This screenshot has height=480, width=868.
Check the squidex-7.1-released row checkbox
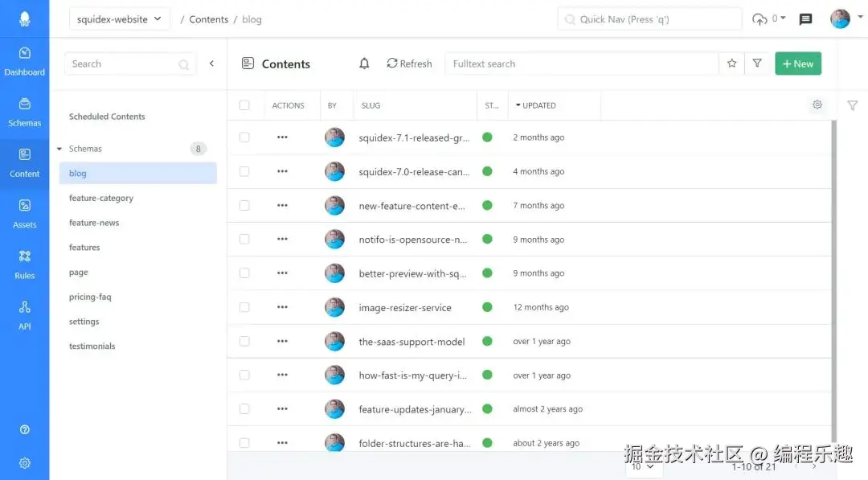point(244,137)
